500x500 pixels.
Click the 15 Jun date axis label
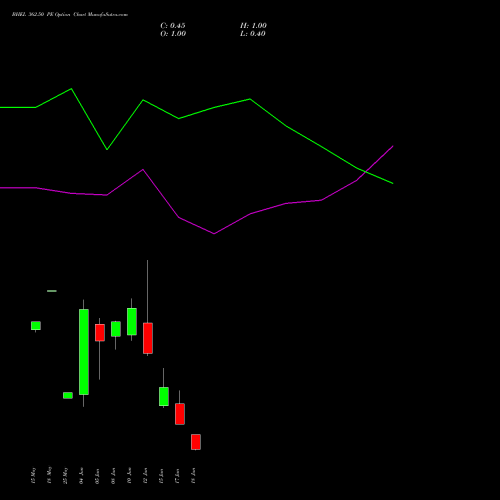pyautogui.click(x=161, y=476)
